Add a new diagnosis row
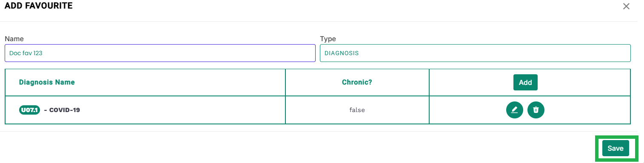The image size is (644, 163). 525,82
